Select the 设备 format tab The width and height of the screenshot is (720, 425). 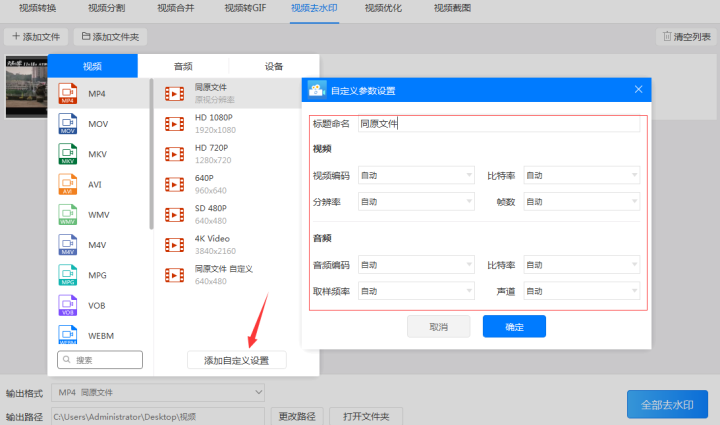pos(274,66)
